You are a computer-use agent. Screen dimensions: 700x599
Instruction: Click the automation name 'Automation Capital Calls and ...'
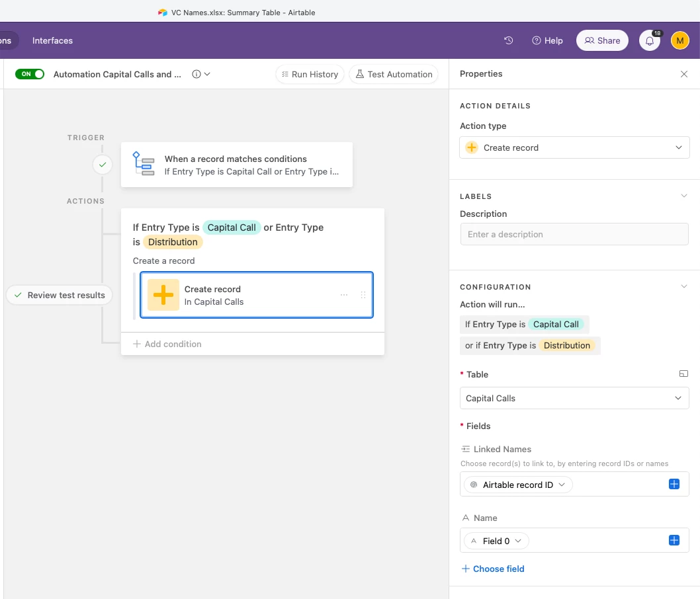[117, 74]
